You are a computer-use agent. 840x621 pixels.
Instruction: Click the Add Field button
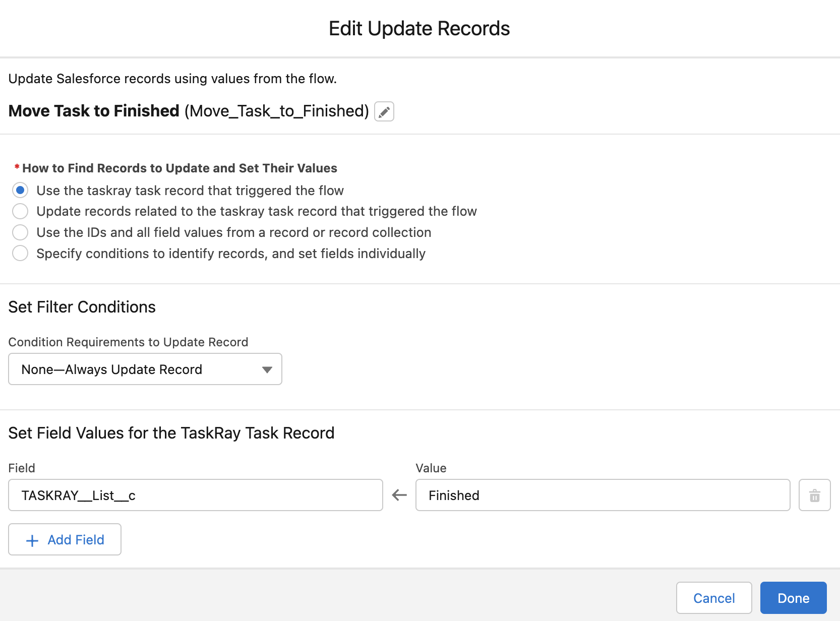(65, 539)
